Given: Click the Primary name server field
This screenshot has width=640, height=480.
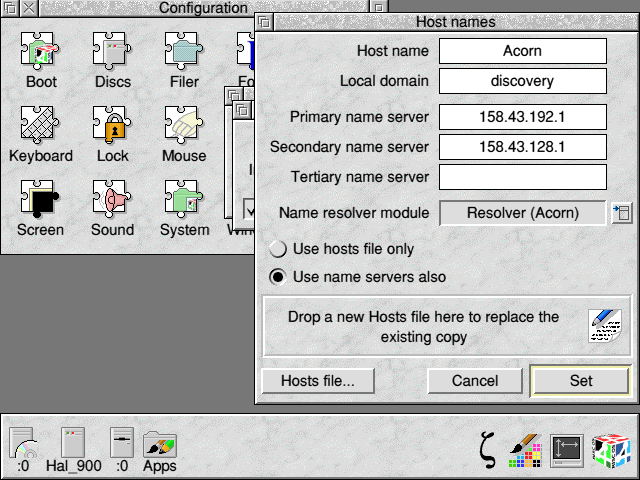Looking at the screenshot, I should pyautogui.click(x=522, y=117).
